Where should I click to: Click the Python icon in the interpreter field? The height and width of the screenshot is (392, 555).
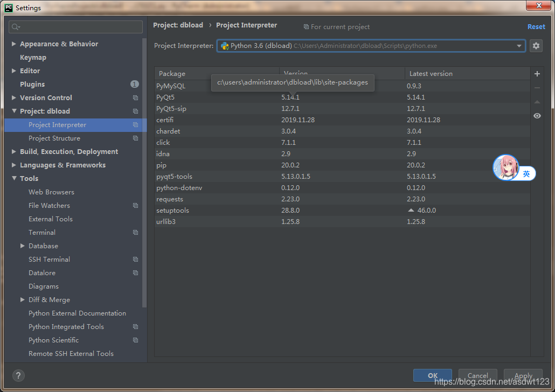click(x=225, y=46)
